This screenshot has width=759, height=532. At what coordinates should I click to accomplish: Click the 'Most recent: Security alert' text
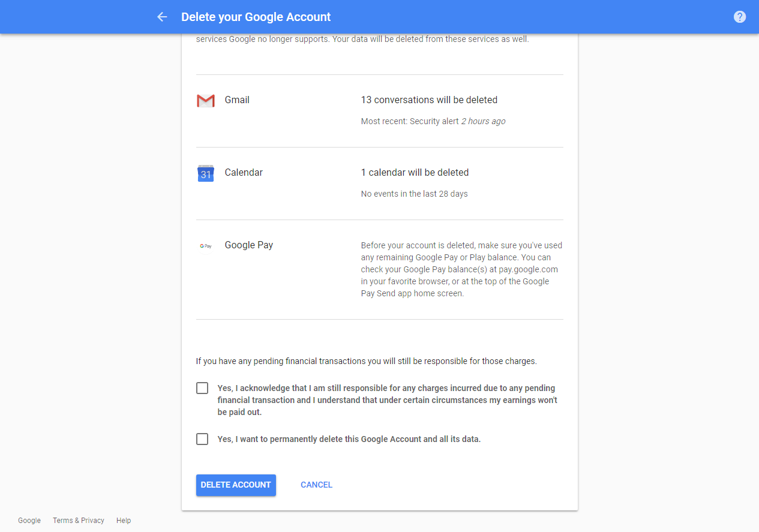(433, 121)
